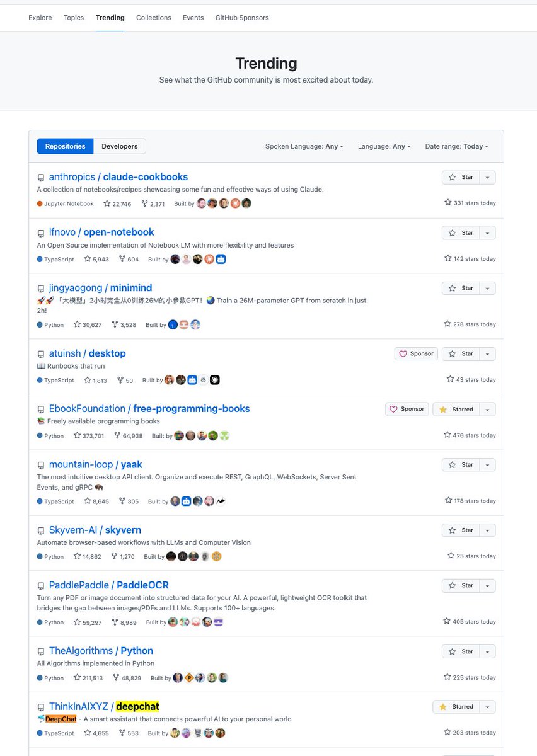537x756 pixels.
Task: Star the anthropics claude-cookbooks repository
Action: (x=461, y=177)
